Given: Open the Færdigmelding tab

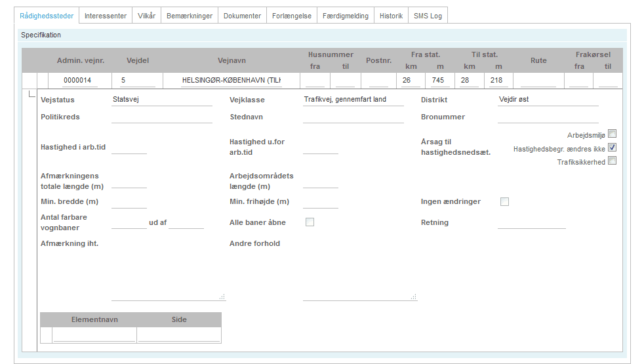Looking at the screenshot, I should pyautogui.click(x=346, y=16).
